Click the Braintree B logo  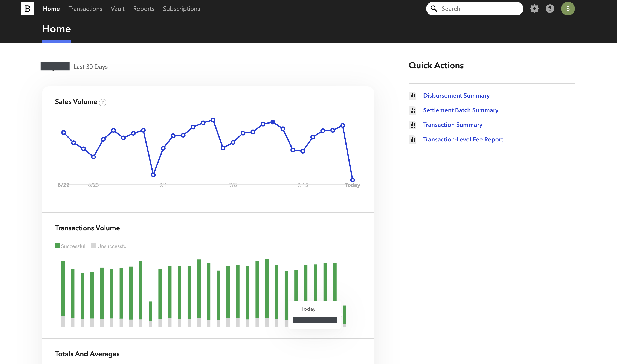[x=27, y=9]
